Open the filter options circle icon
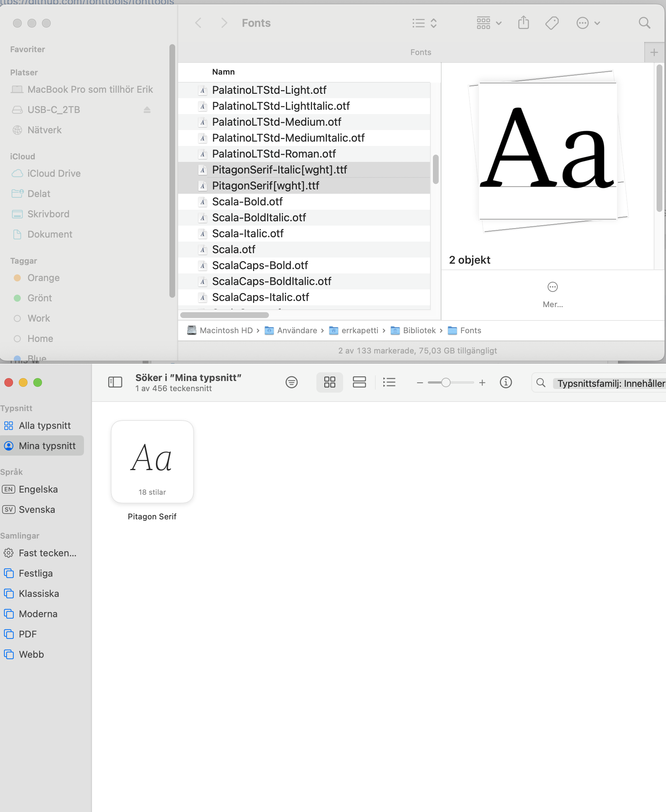Screen dimensions: 666x812 point(292,382)
